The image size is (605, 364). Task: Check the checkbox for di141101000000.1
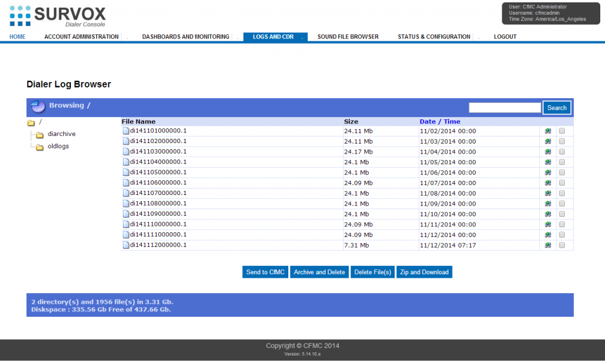tap(562, 131)
